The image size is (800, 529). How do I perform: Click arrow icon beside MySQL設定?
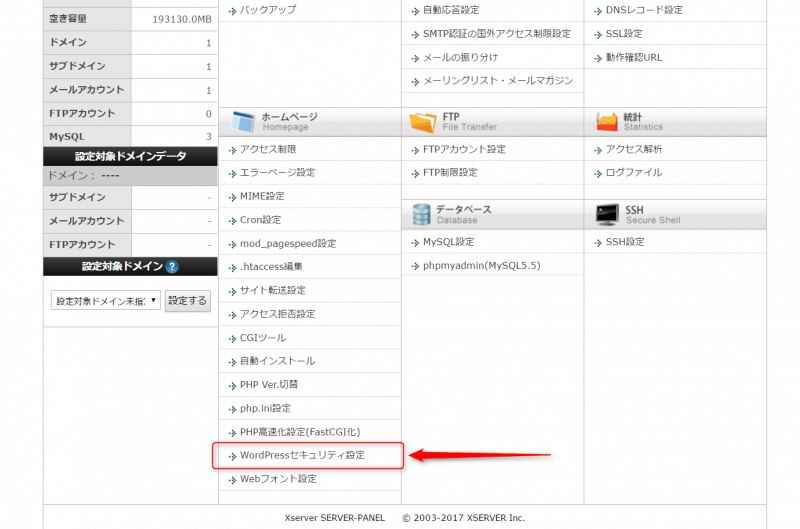(415, 243)
